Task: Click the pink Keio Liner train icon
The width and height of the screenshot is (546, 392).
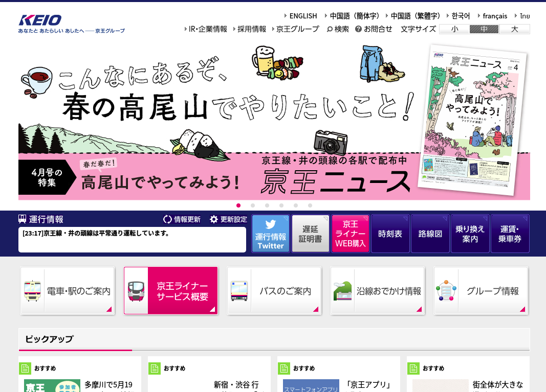Action: point(136,291)
